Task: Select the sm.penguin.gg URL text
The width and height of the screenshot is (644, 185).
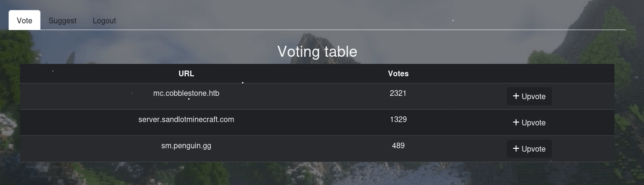Action: point(186,146)
